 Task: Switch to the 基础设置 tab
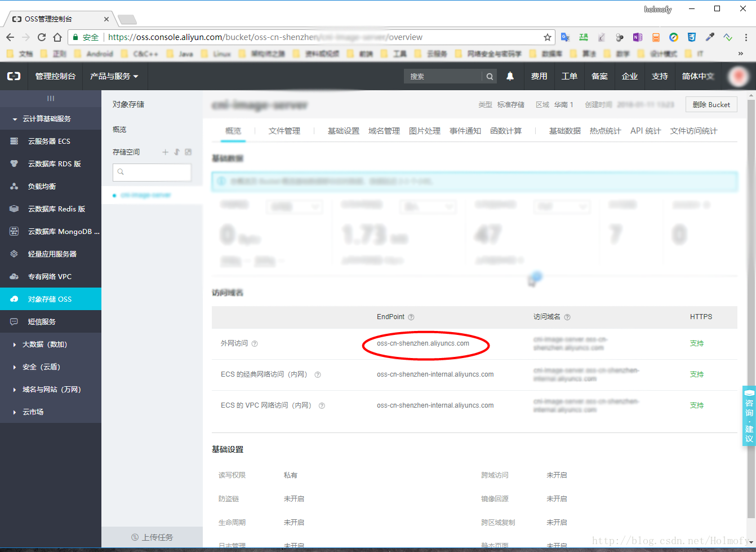[x=344, y=131]
